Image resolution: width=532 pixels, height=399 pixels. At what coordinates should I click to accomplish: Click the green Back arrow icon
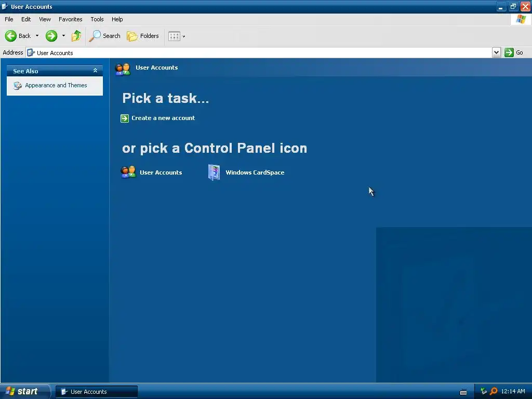tap(10, 36)
